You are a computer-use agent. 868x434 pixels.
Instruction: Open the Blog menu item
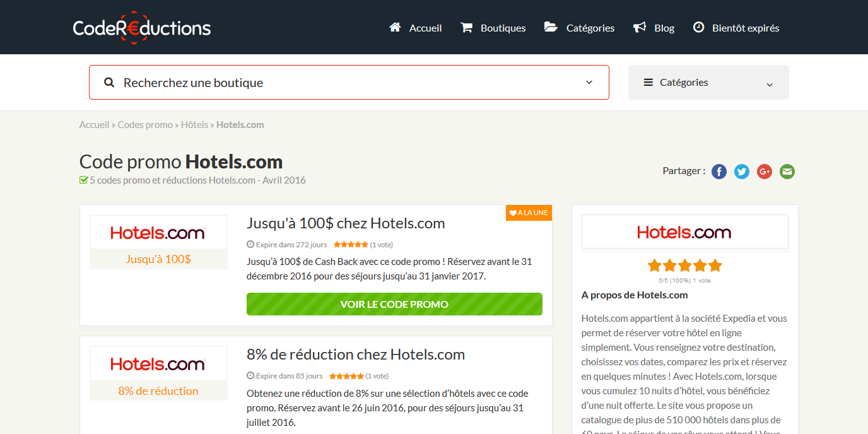pyautogui.click(x=654, y=28)
